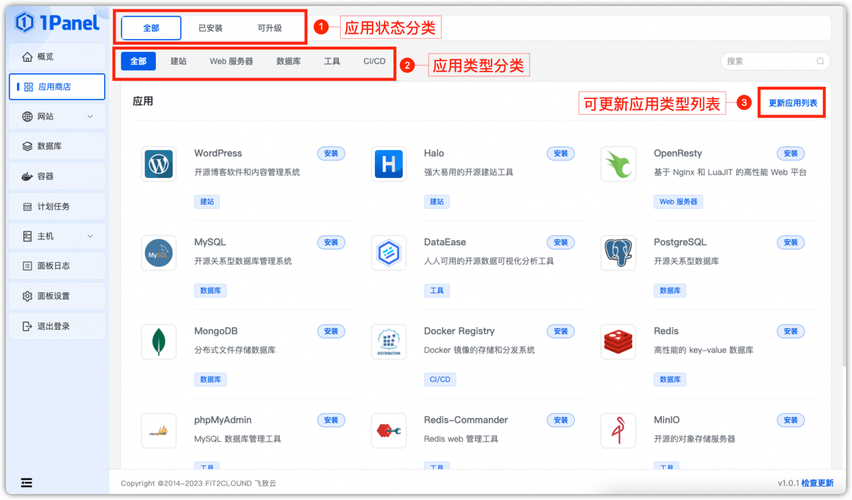Click the Redis app icon
This screenshot has height=500, width=852.
pos(618,342)
